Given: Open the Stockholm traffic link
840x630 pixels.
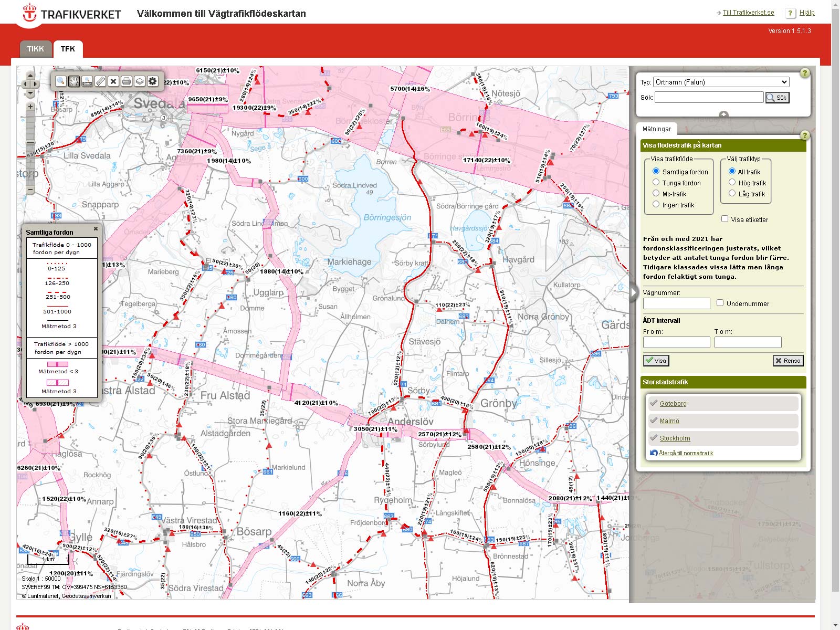Looking at the screenshot, I should tap(675, 438).
